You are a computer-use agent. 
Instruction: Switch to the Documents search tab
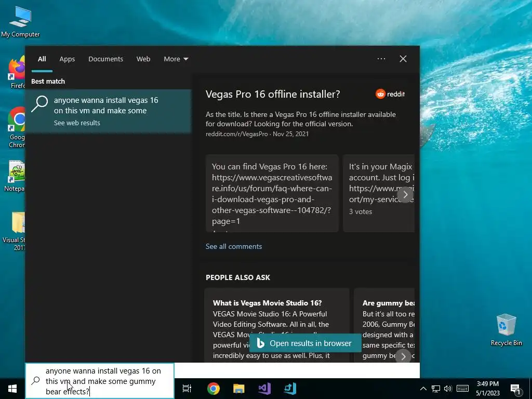105,59
